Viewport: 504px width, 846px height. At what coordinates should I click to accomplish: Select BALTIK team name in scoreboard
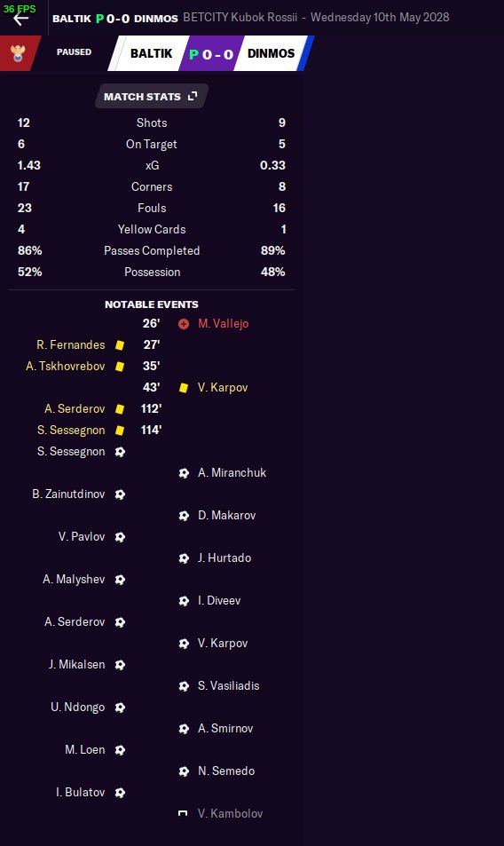coord(151,53)
